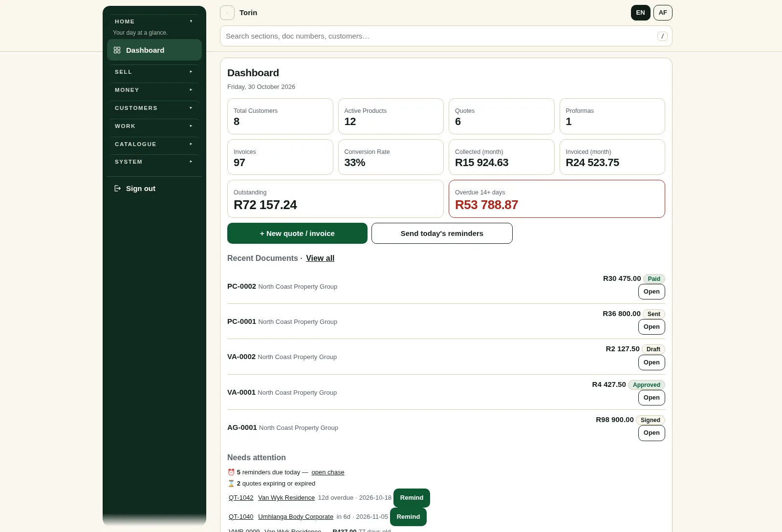The height and width of the screenshot is (532, 782).
Task: Open document VA-0001
Action: [x=652, y=398]
